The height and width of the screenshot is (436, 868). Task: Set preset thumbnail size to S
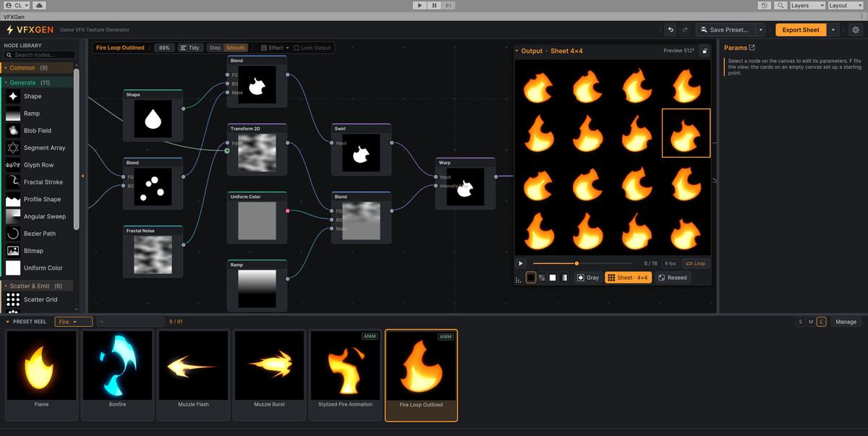point(801,322)
